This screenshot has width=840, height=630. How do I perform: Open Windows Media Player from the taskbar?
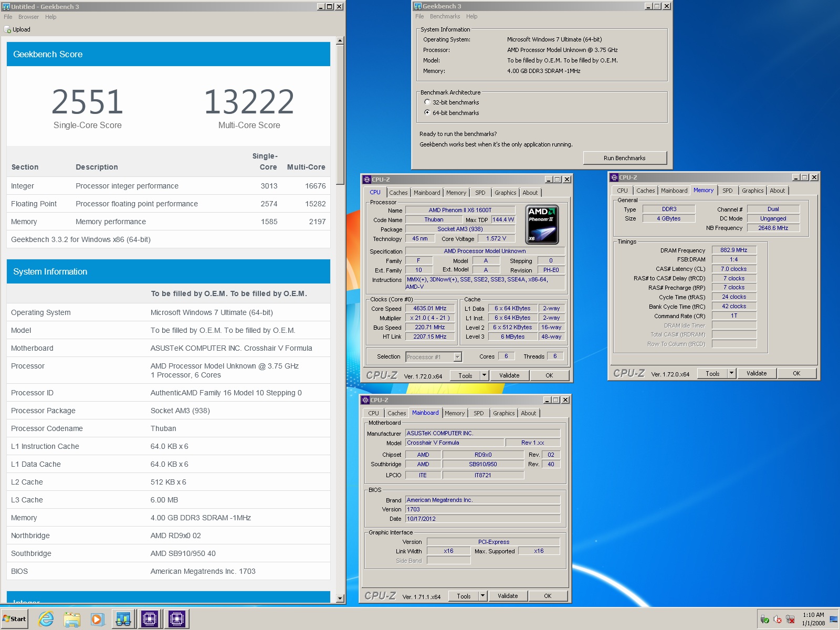click(97, 619)
